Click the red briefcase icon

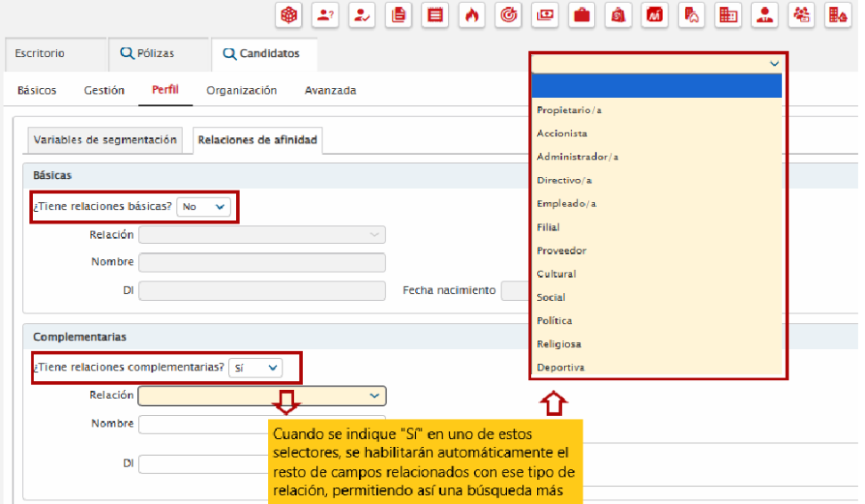point(582,15)
